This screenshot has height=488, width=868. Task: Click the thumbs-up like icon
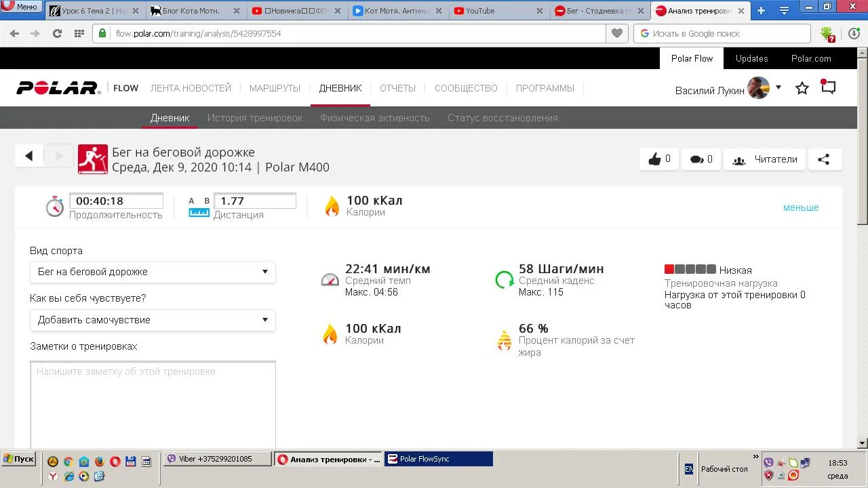[x=655, y=159]
